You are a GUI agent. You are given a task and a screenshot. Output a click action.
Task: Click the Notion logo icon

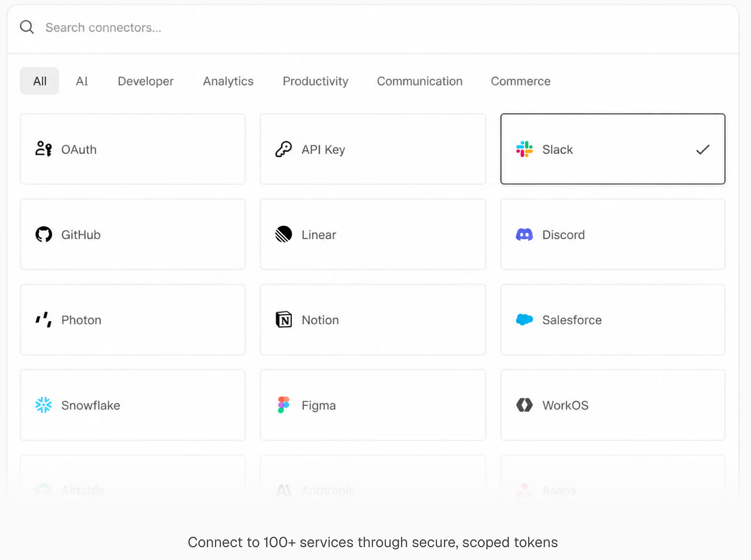[284, 320]
